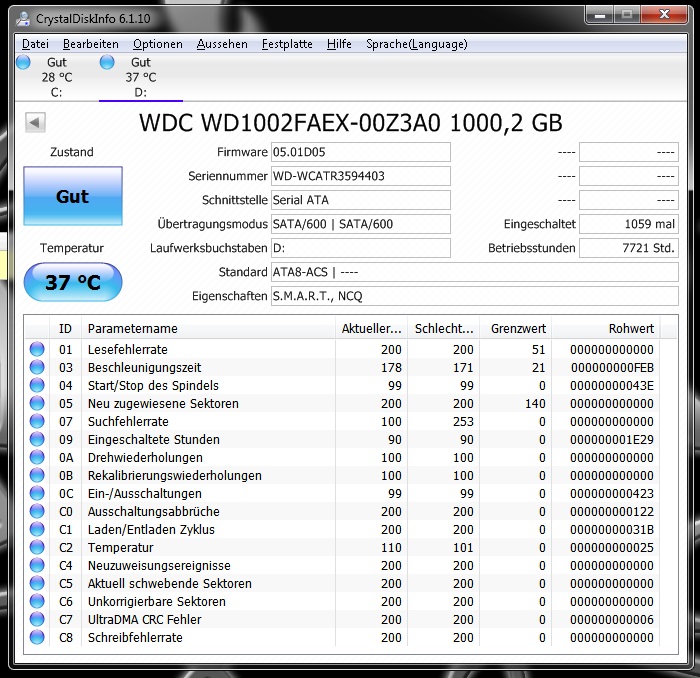The height and width of the screenshot is (678, 700).
Task: Click status orb for Ausschaltungsabbrüche row
Action: click(37, 511)
